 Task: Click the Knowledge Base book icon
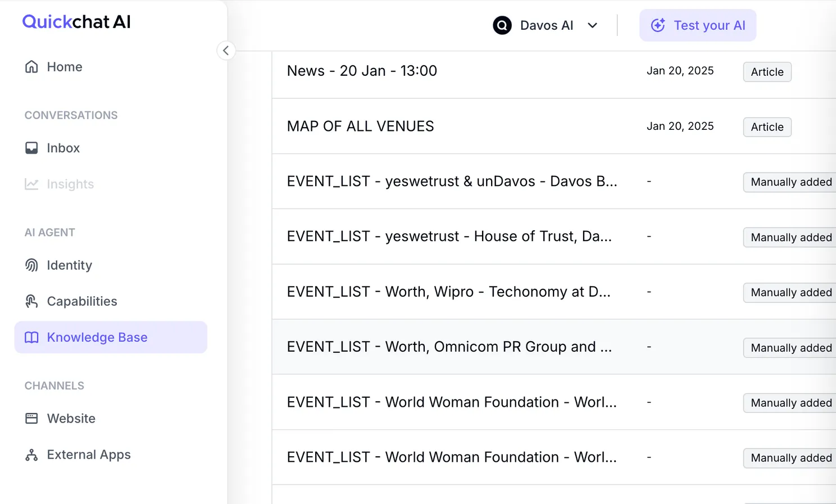31,338
